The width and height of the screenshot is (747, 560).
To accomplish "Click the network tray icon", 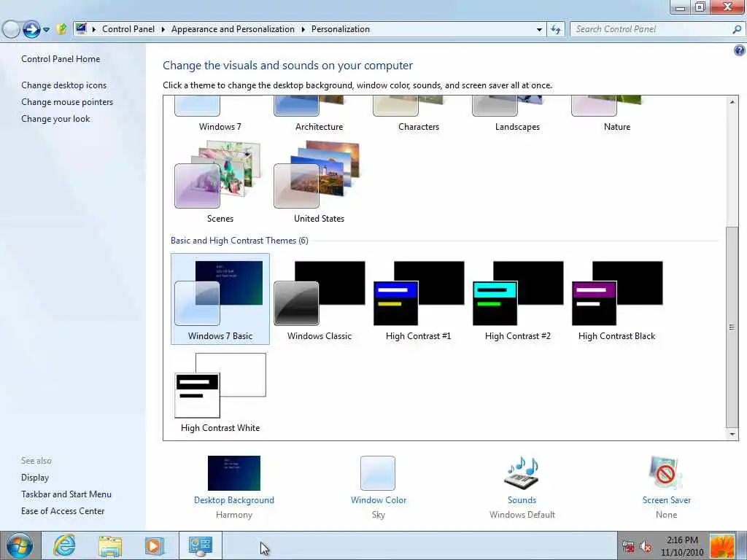I will point(628,547).
